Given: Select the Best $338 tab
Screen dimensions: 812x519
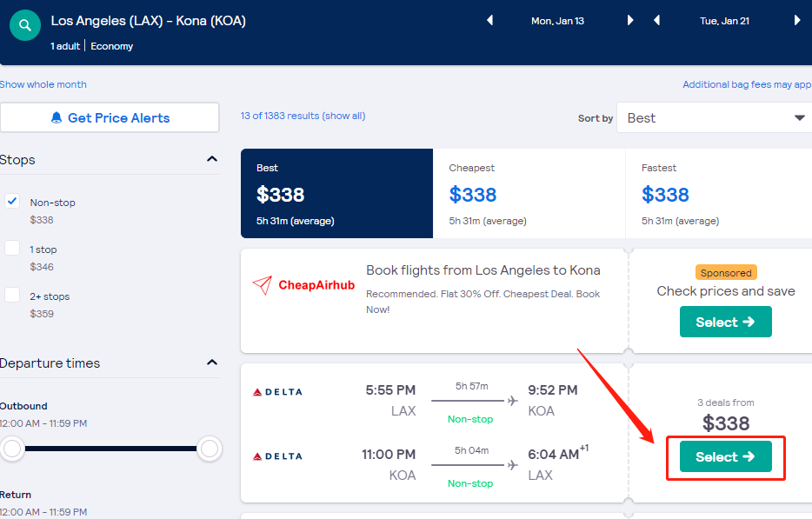Looking at the screenshot, I should (x=336, y=194).
